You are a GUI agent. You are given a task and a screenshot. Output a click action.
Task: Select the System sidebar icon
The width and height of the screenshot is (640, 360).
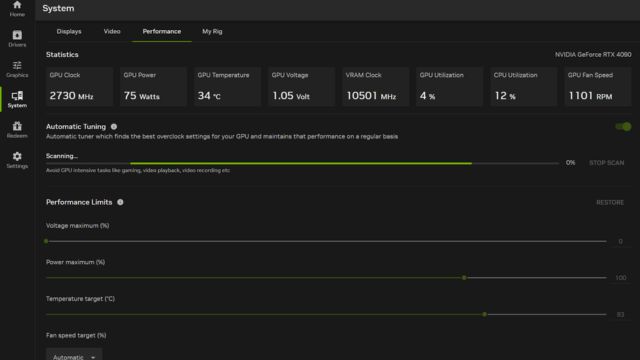17,99
